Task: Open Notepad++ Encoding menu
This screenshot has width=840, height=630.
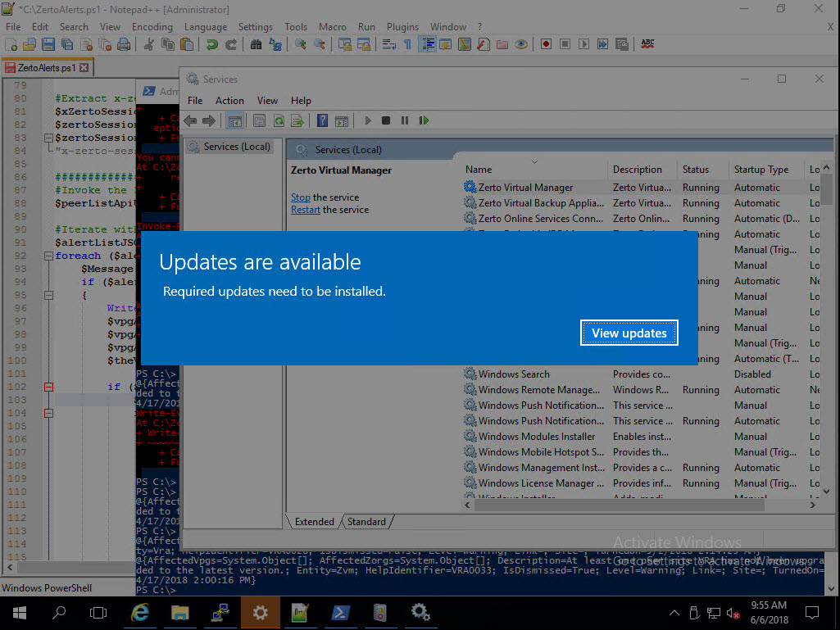Action: coord(152,27)
